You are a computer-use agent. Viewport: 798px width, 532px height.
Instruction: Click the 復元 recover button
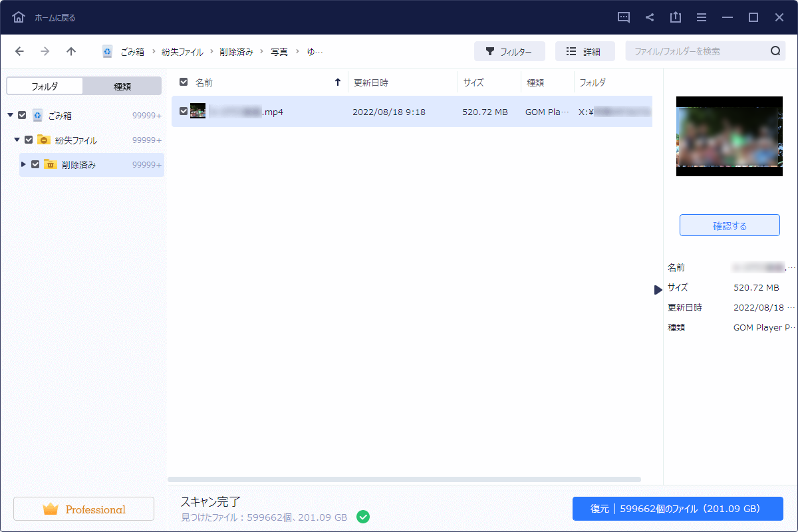click(677, 509)
